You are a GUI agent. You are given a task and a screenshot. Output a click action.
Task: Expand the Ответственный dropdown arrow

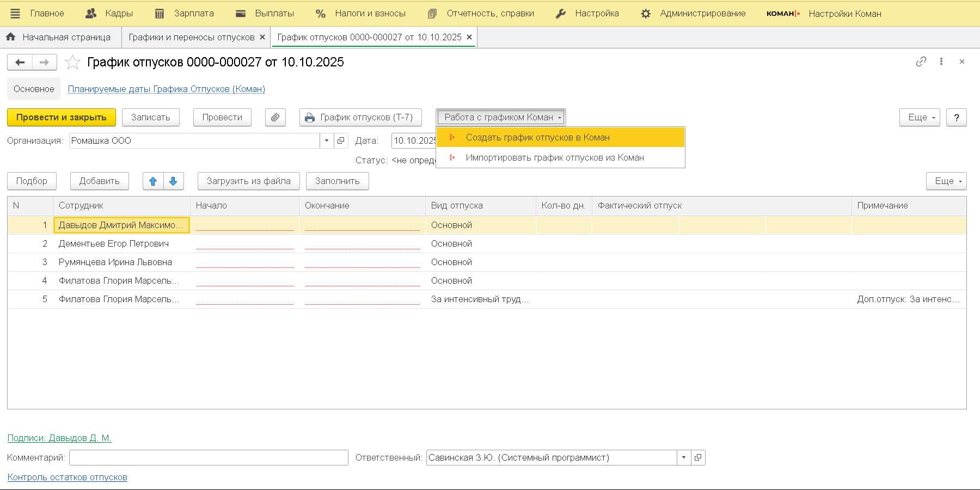[684, 457]
